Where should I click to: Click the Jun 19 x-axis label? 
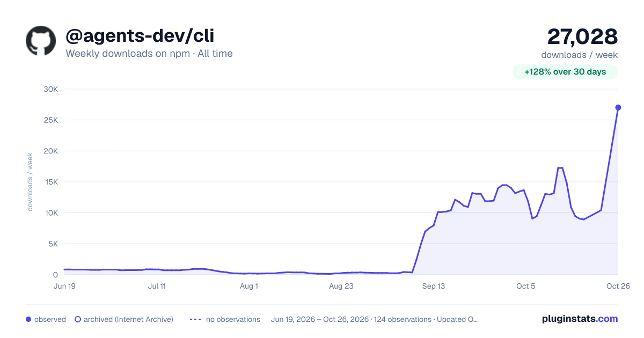coord(64,286)
